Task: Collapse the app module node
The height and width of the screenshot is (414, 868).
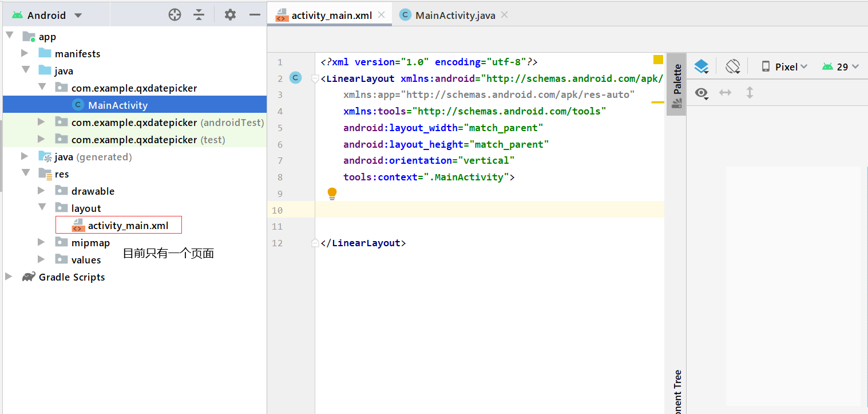Action: coord(9,36)
